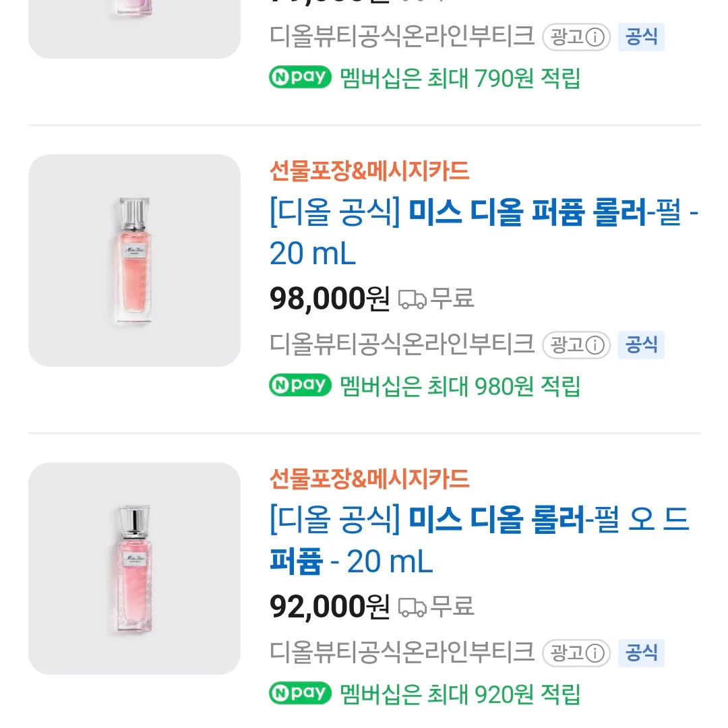The height and width of the screenshot is (728, 728).
Task: Tap the Npay logo next to 790원 적립
Action: [x=301, y=78]
